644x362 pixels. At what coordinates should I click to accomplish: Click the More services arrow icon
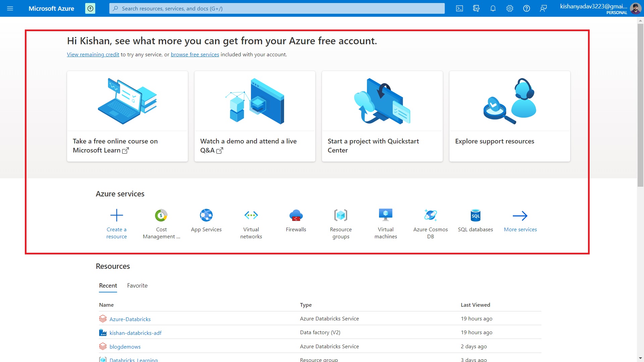pos(520,216)
